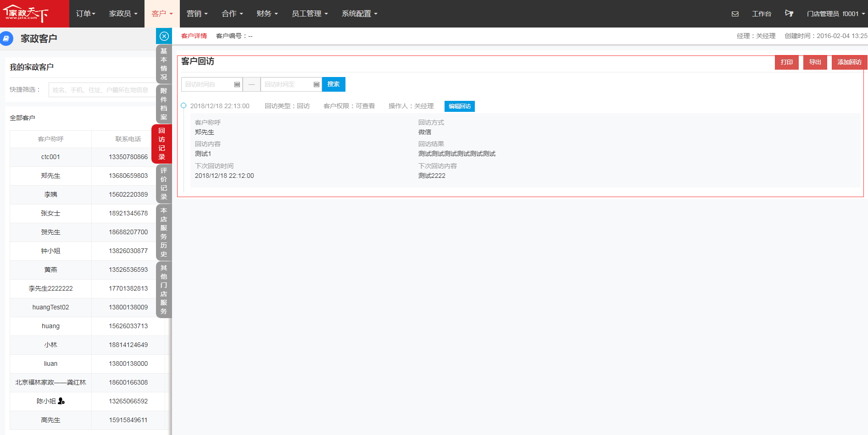
Task: Click the 导出 button
Action: 815,62
